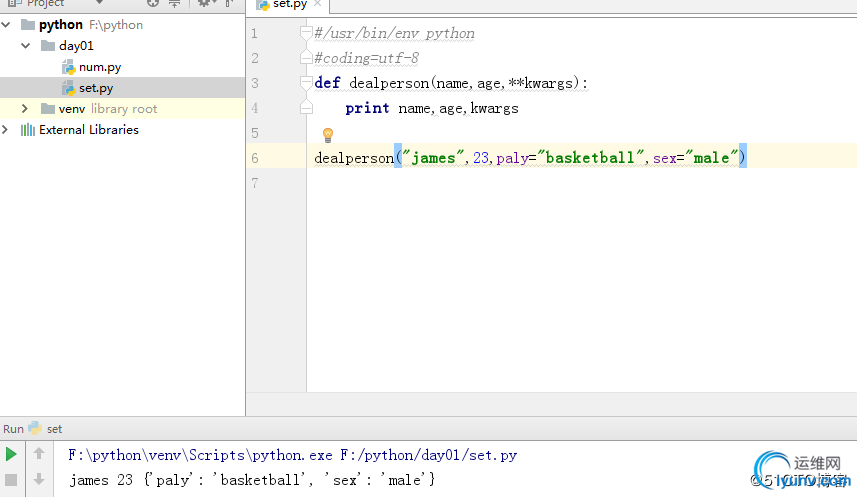
Task: Click empty line 7 in the editor
Action: click(x=582, y=183)
